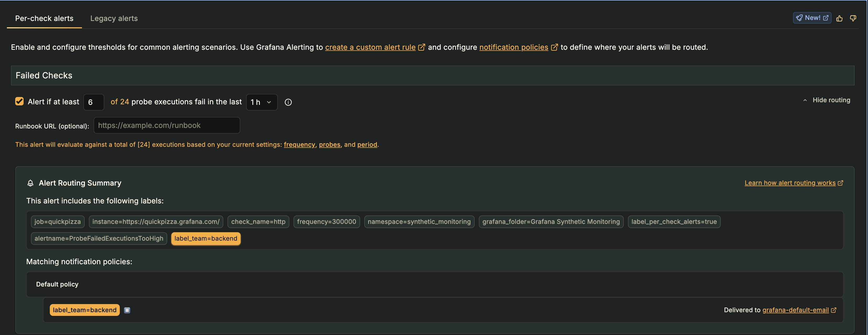Toggle the checkbox beside label_team=backend under Default policy
This screenshot has width=868, height=335.
tap(127, 310)
